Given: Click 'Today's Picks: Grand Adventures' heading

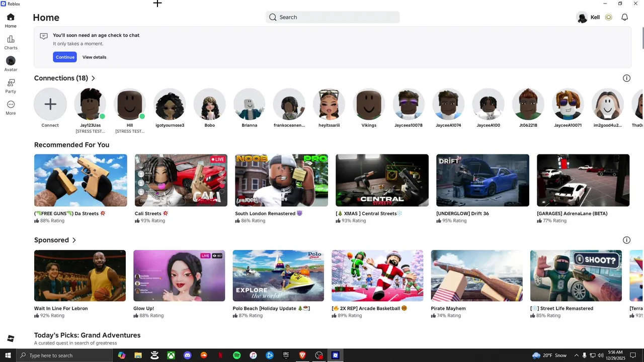Looking at the screenshot, I should point(87,335).
